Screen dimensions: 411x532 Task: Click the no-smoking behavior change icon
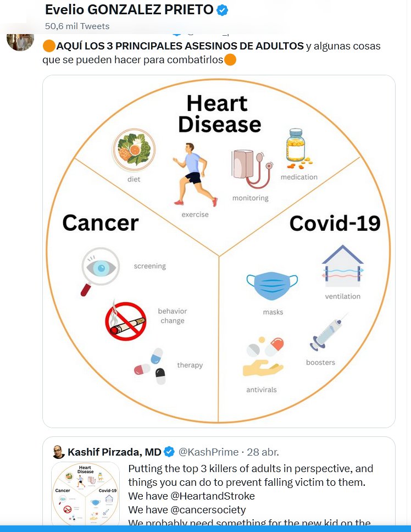click(125, 320)
